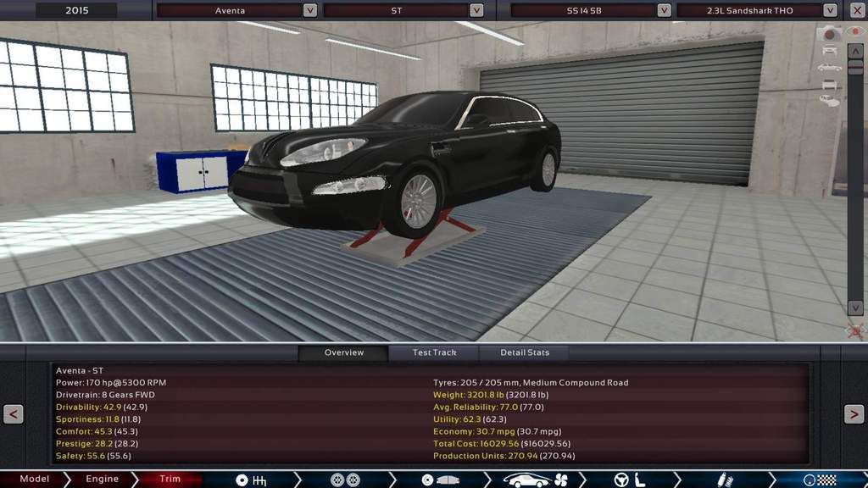Select the Trim step
868x488 pixels.
tap(170, 480)
